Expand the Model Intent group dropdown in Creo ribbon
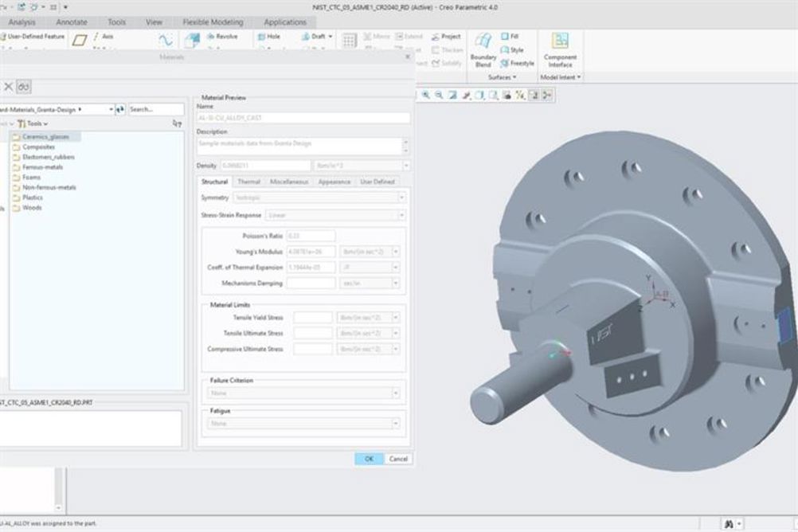 pyautogui.click(x=560, y=77)
